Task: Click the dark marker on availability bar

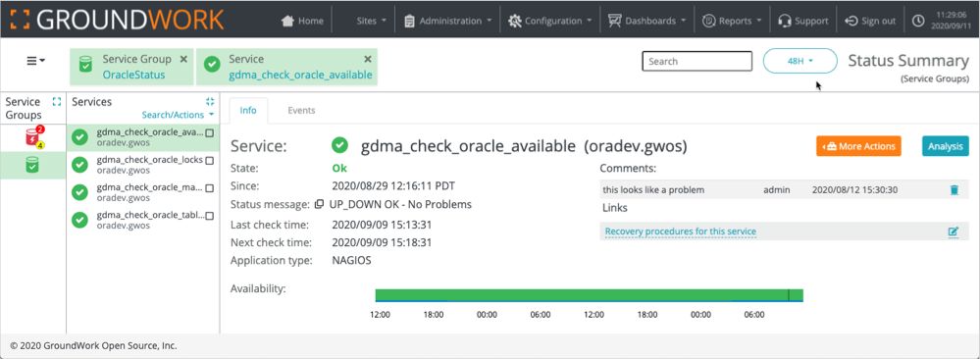Action: coord(788,294)
